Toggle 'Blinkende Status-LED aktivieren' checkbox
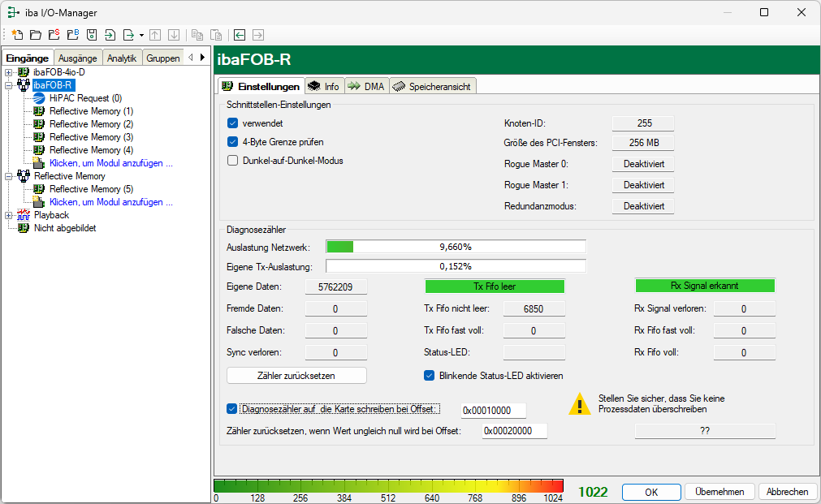 tap(430, 376)
